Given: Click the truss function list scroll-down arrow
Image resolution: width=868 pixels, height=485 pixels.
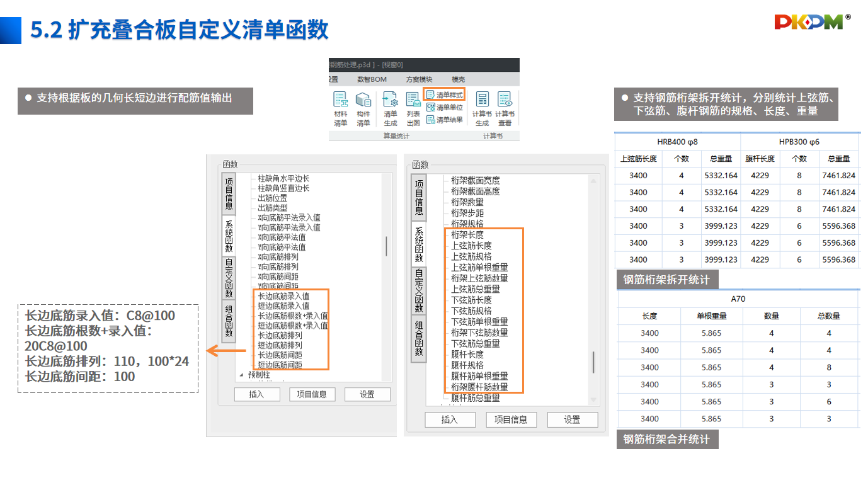Looking at the screenshot, I should pos(593,400).
